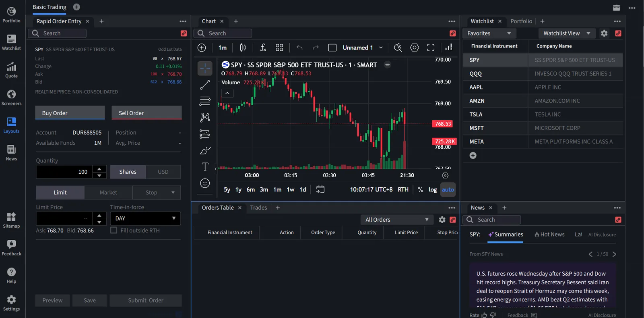Open News in the left sidebar
The width and height of the screenshot is (644, 318).
click(11, 153)
